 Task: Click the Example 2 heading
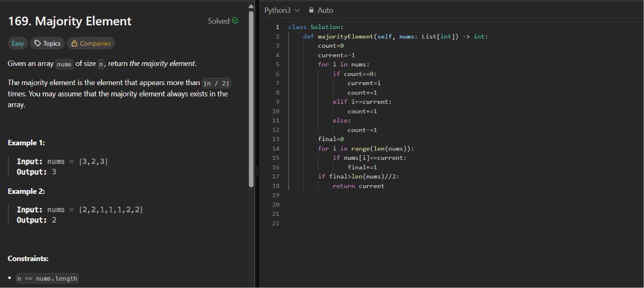tap(26, 191)
